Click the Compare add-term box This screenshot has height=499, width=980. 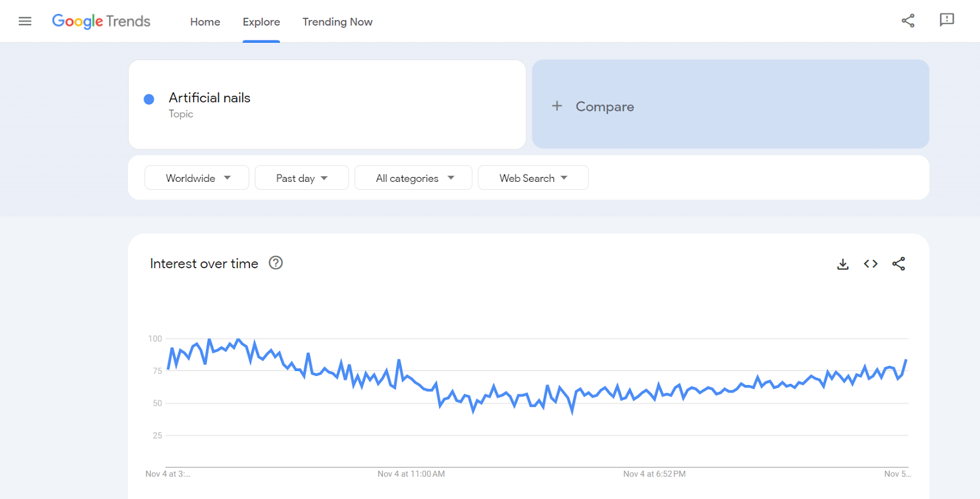coord(730,104)
